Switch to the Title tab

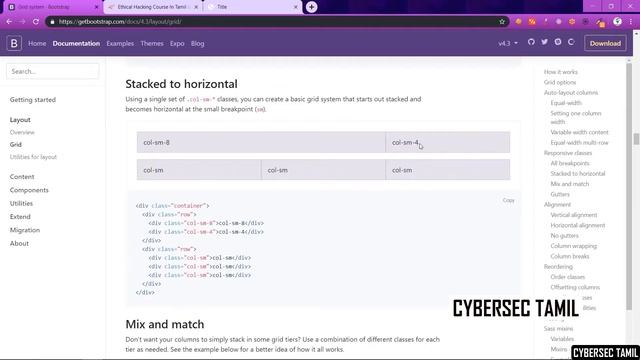(x=252, y=7)
